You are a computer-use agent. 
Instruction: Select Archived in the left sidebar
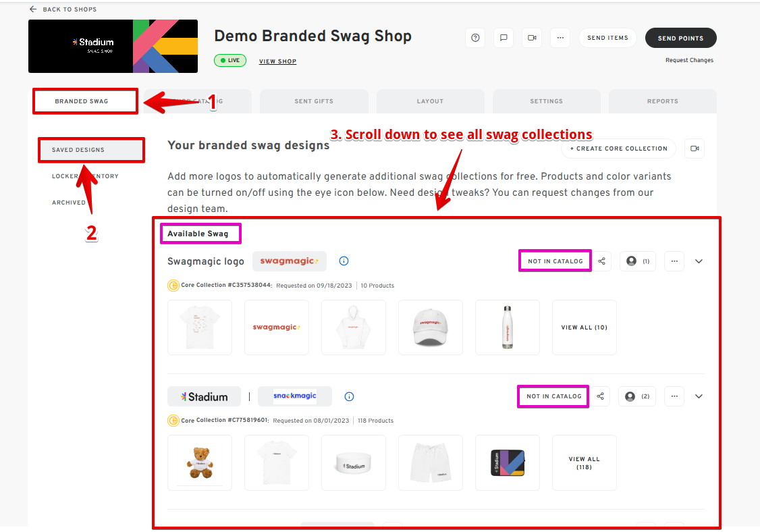(x=69, y=203)
